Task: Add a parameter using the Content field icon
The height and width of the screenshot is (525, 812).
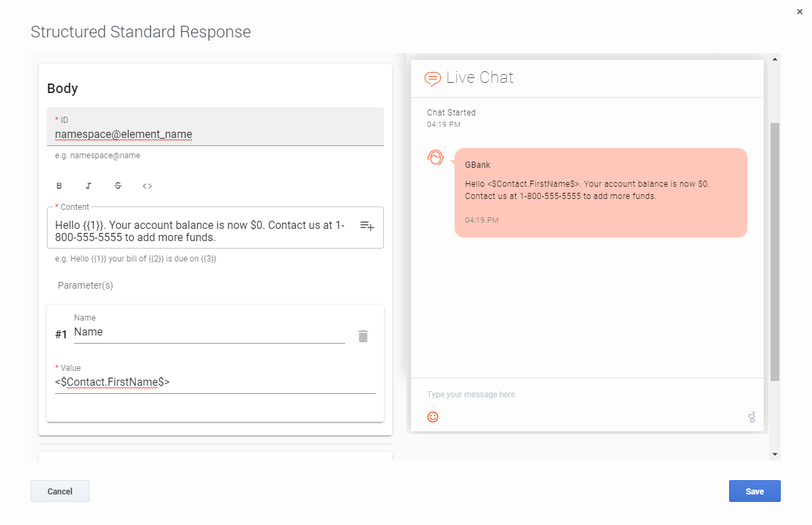Action: point(367,225)
